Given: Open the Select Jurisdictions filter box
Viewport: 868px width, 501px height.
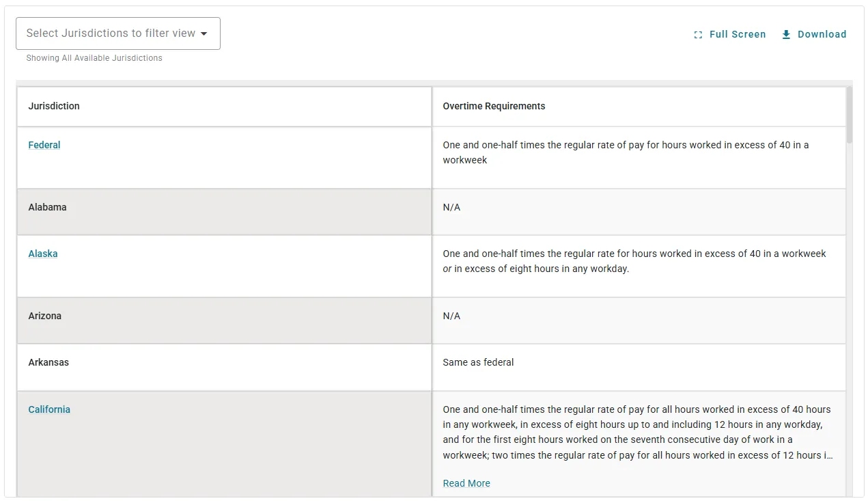Looking at the screenshot, I should [111, 33].
